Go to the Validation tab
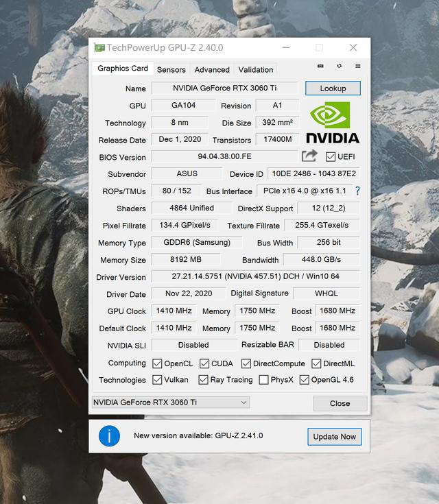This screenshot has height=504, width=439. [256, 70]
